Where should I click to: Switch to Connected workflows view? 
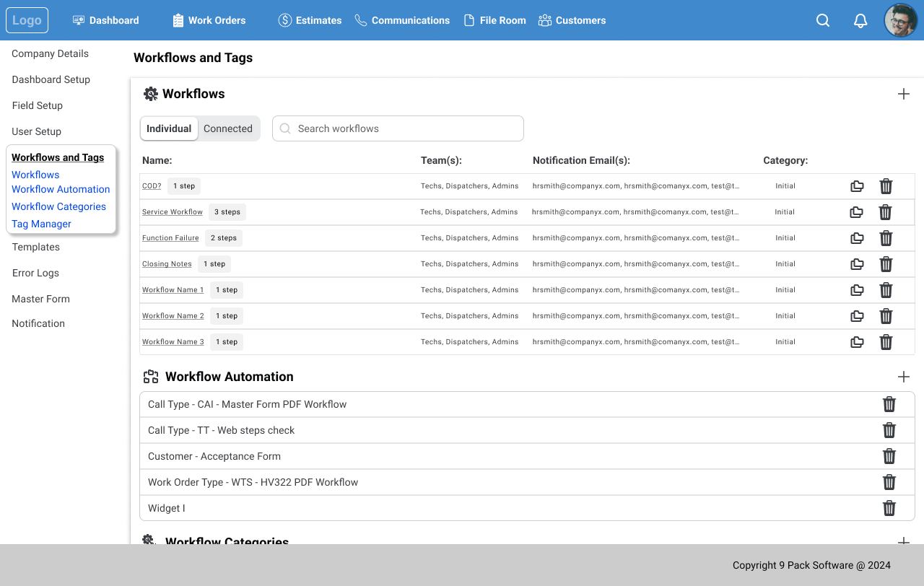(228, 128)
